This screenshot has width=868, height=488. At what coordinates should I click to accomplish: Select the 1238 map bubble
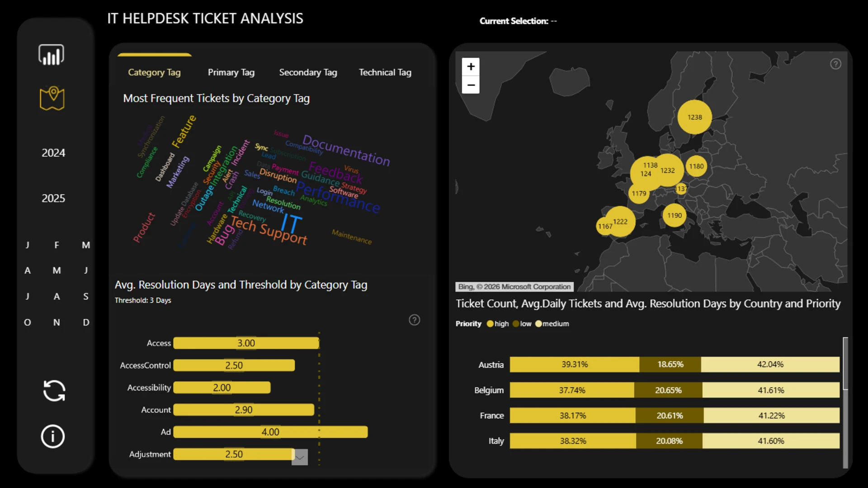pos(694,117)
